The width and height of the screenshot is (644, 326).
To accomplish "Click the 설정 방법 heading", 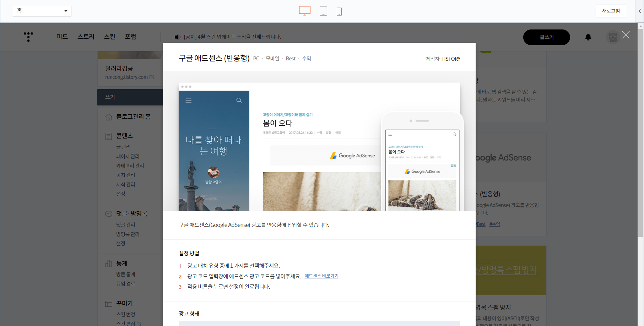I will click(189, 254).
